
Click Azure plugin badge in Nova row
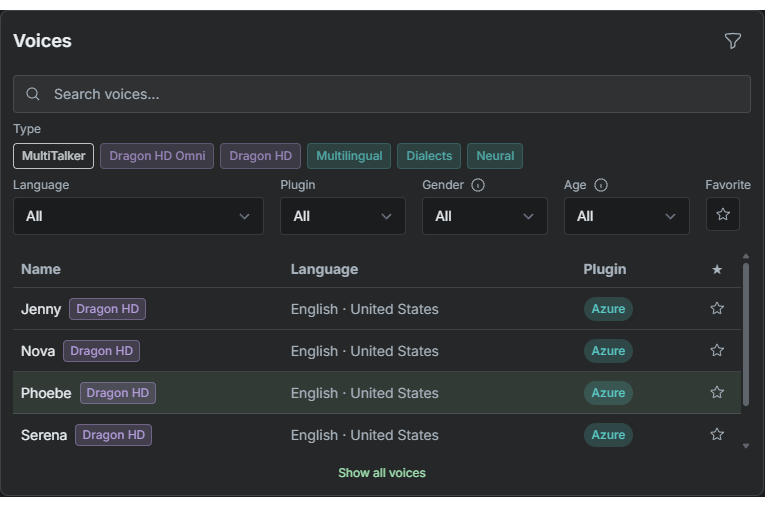click(x=608, y=351)
